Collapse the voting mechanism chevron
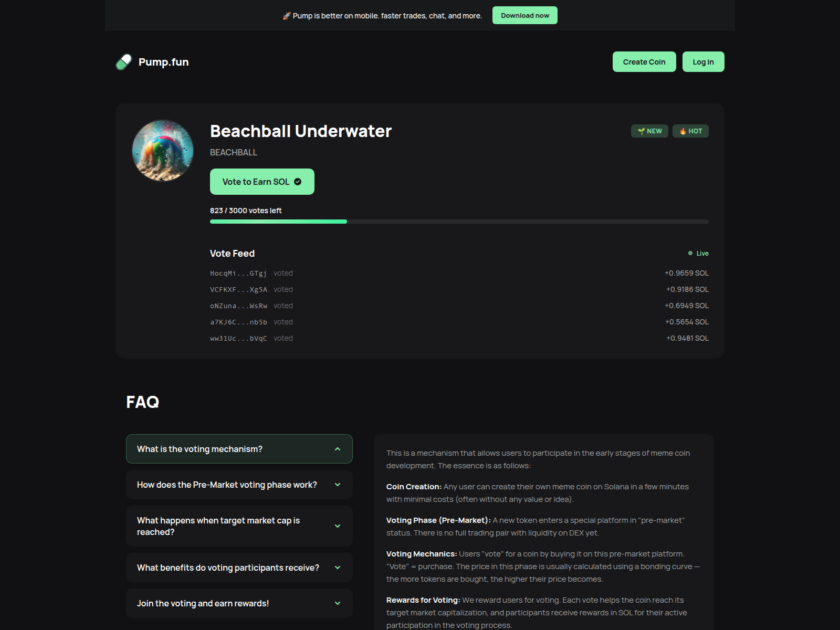Image resolution: width=840 pixels, height=630 pixels. 338,449
